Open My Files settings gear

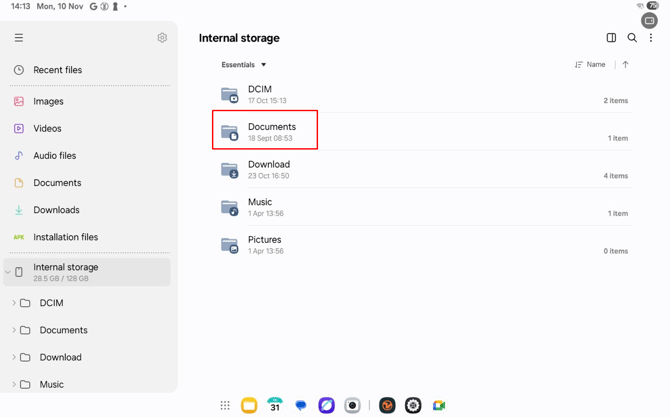click(162, 38)
